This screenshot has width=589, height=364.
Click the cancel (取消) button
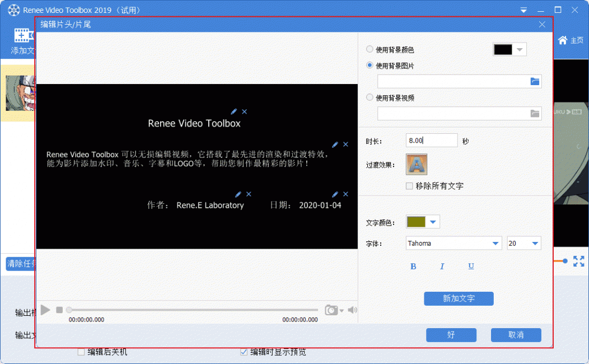tap(516, 335)
